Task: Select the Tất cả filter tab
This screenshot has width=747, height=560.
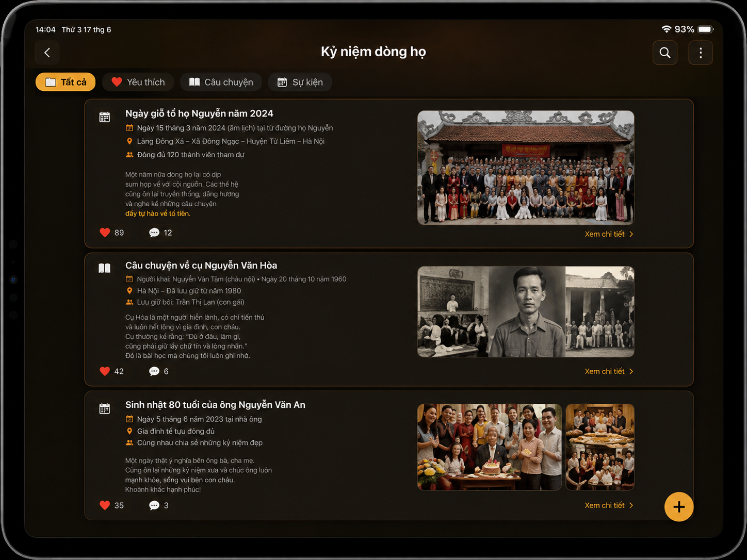Action: [66, 82]
